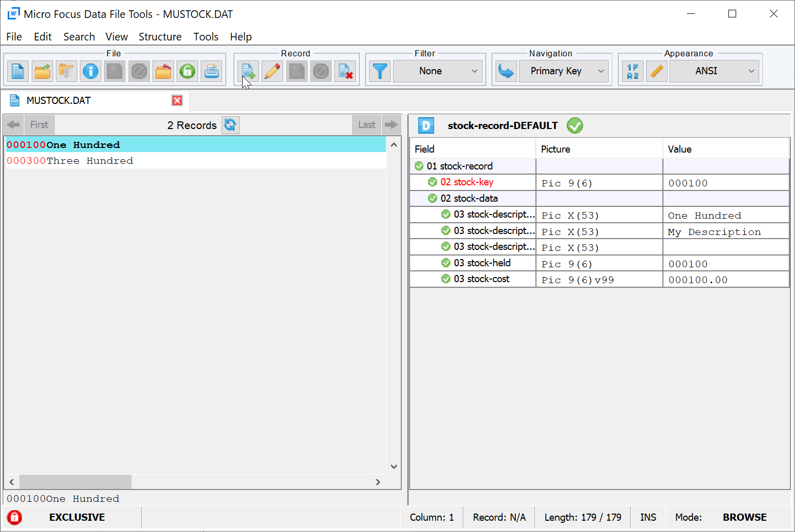Viewport: 795px width, 532px height.
Task: Click the green unlock icon in the File group
Action: [187, 71]
